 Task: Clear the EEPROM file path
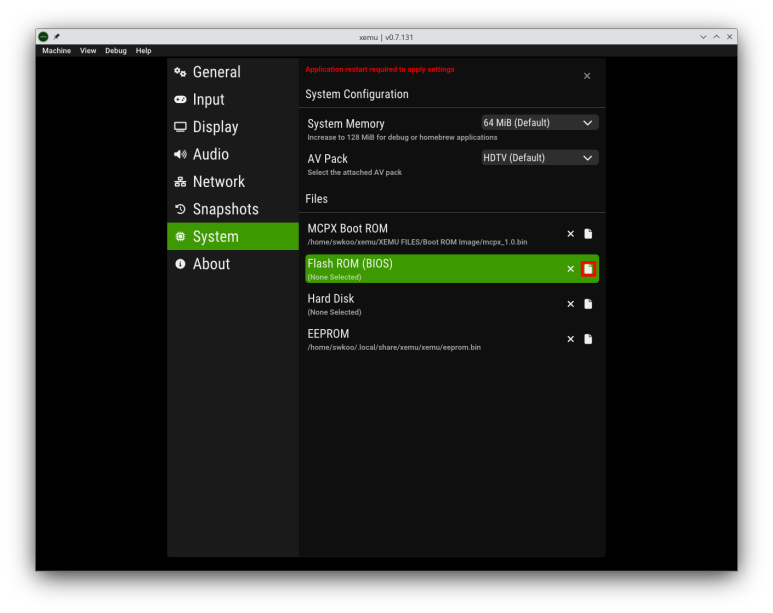[570, 339]
